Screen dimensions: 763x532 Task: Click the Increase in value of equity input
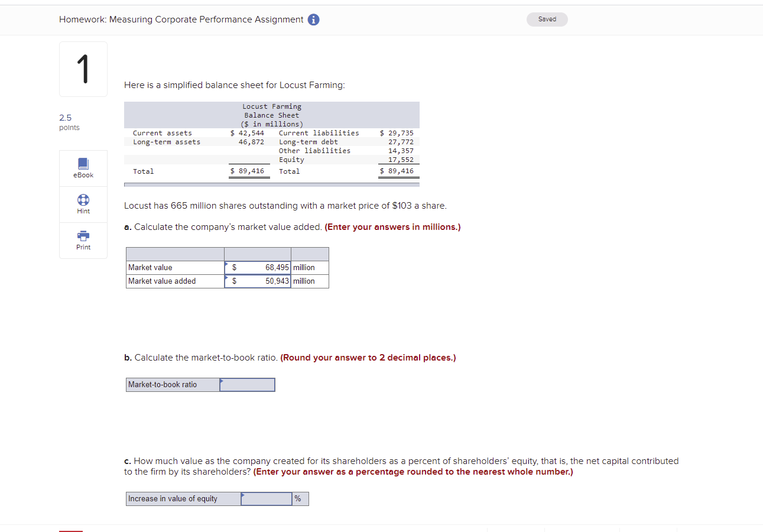coord(266,498)
